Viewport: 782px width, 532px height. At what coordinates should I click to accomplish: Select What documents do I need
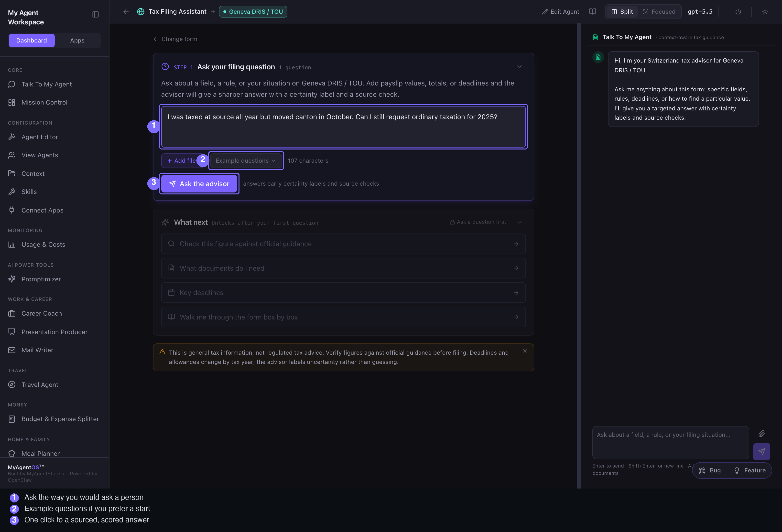343,268
